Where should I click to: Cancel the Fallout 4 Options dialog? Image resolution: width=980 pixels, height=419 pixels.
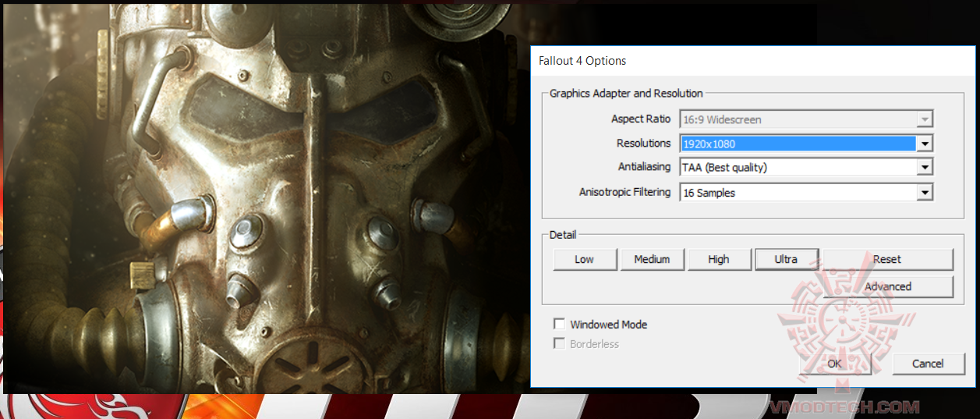tap(928, 364)
